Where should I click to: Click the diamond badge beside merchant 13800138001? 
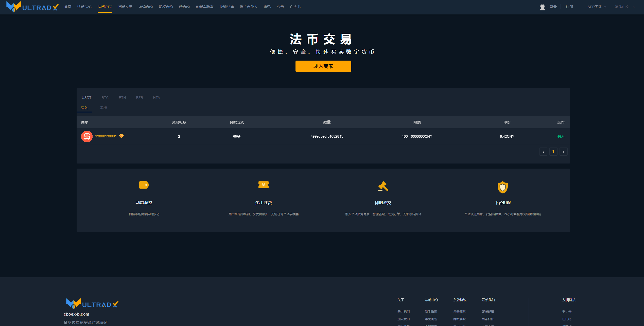point(121,136)
